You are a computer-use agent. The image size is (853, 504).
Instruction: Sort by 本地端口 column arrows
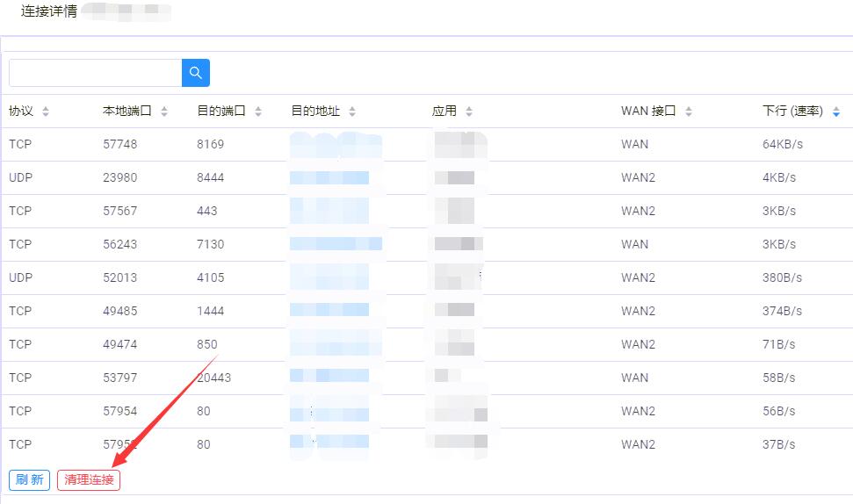click(x=164, y=112)
